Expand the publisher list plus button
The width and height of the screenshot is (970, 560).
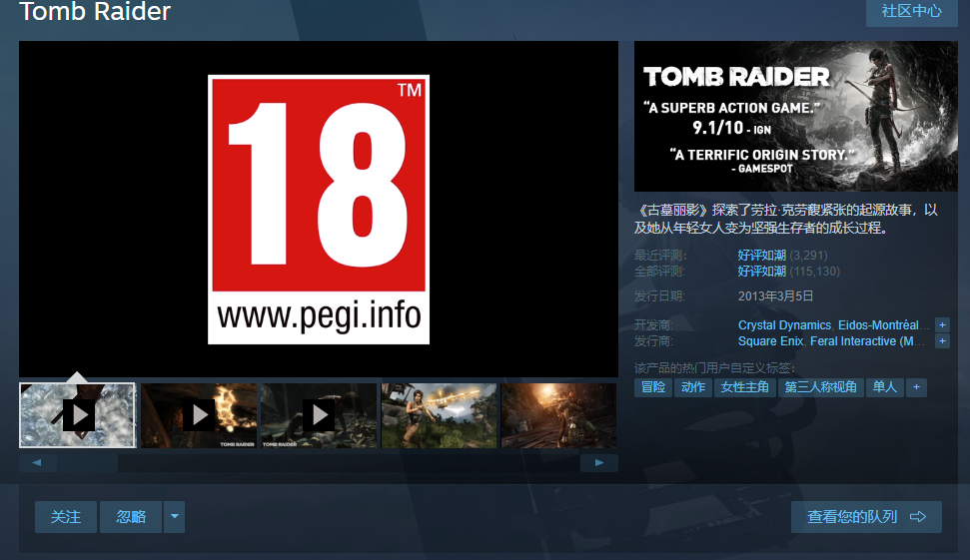[x=942, y=341]
